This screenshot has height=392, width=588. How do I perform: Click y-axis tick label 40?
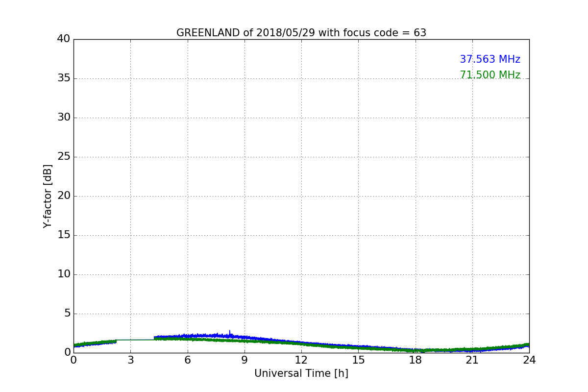pos(64,39)
